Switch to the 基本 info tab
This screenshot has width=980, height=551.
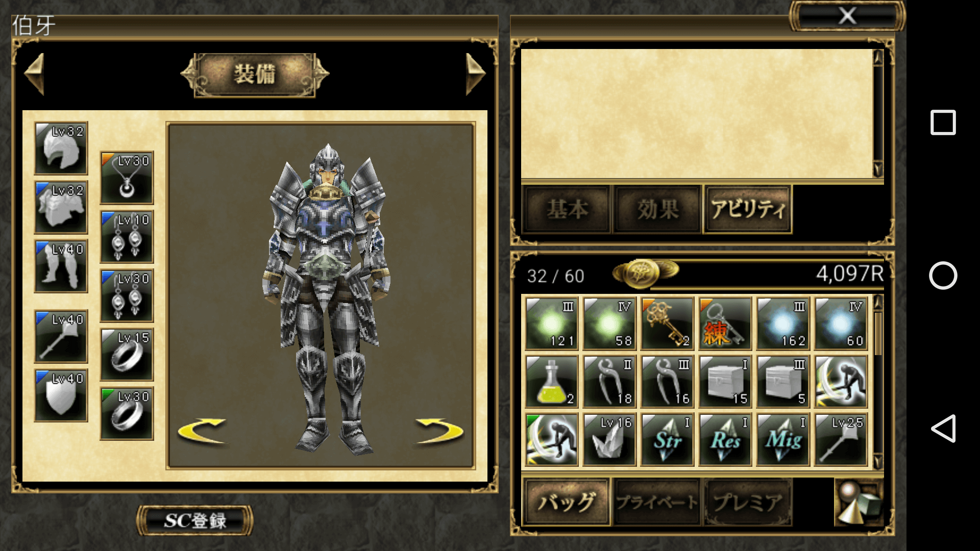tap(567, 209)
